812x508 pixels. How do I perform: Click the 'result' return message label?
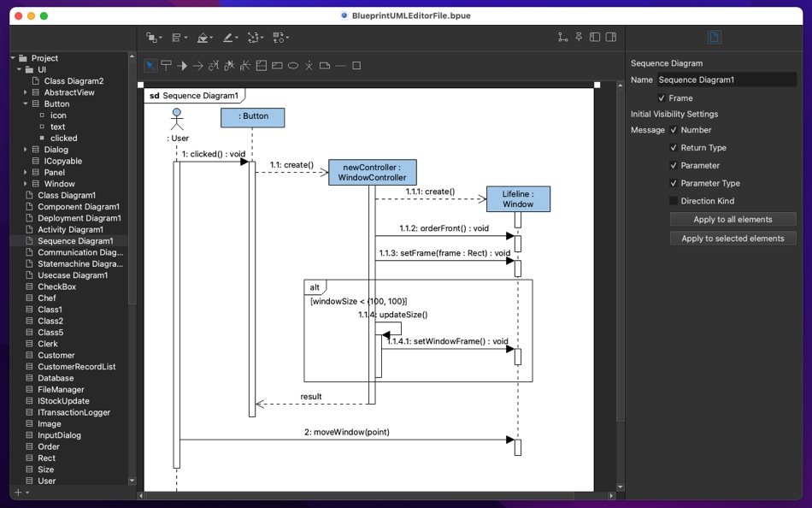tap(311, 397)
